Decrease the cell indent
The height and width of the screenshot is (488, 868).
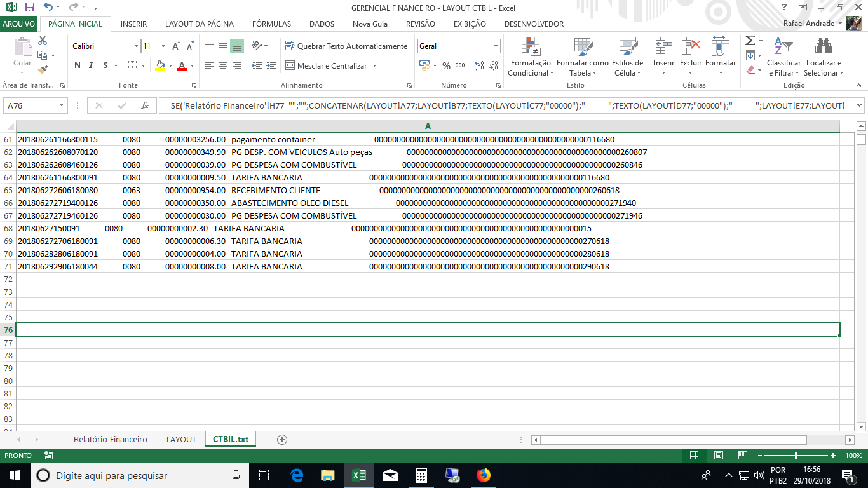coord(257,65)
